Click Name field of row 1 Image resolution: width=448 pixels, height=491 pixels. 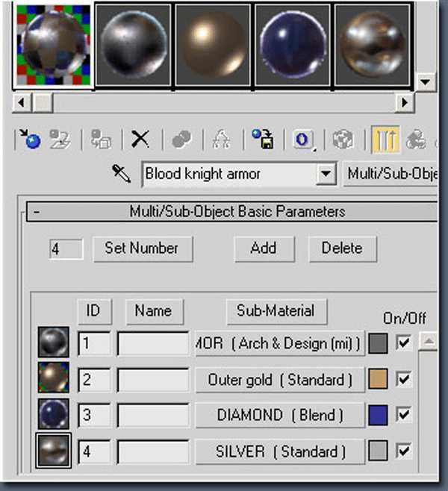(x=153, y=343)
